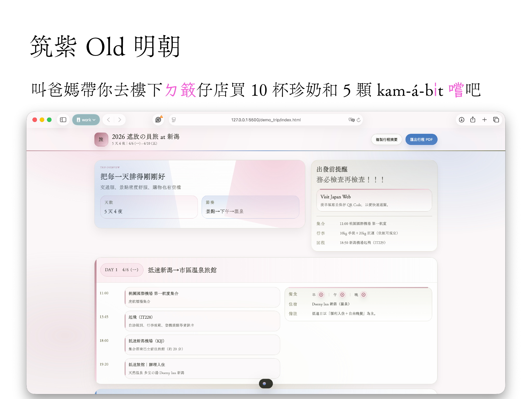
Task: Reload the page using the refresh icon
Action: pyautogui.click(x=358, y=120)
